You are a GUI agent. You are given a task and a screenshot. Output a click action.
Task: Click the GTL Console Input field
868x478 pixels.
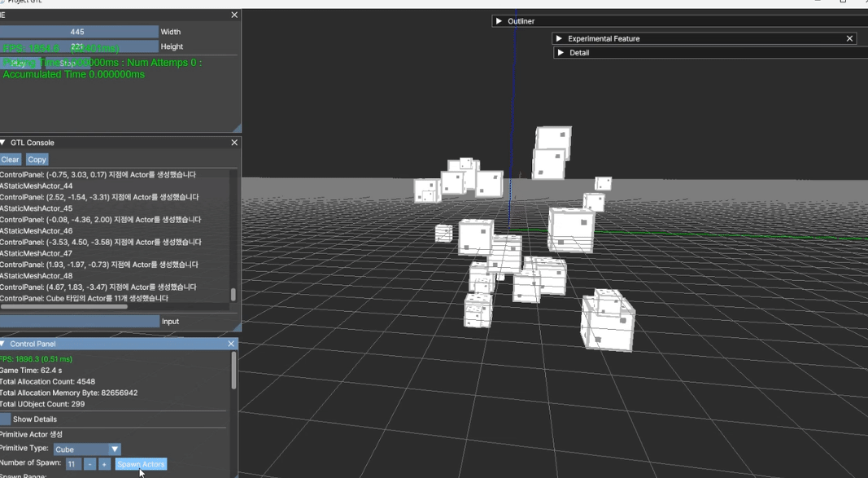click(79, 322)
